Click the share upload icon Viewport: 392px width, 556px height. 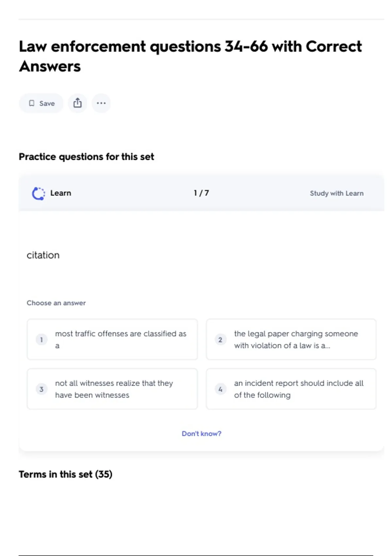click(x=77, y=103)
